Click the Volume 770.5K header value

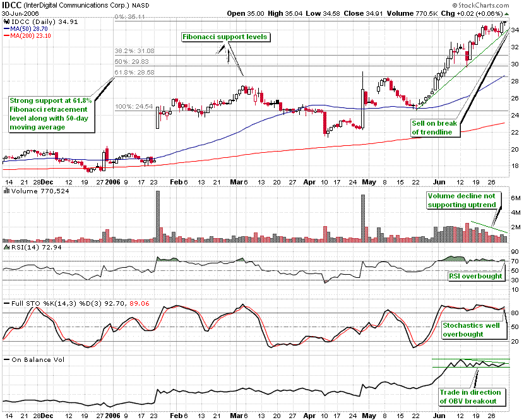412,13
